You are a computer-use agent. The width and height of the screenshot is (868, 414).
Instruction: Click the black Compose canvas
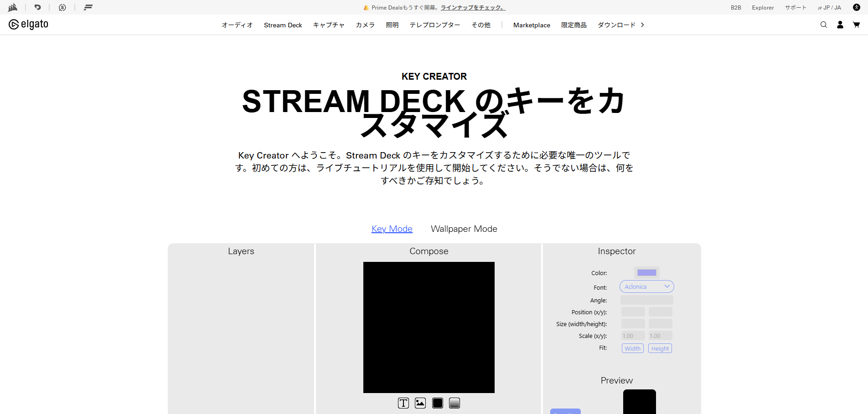[429, 327]
